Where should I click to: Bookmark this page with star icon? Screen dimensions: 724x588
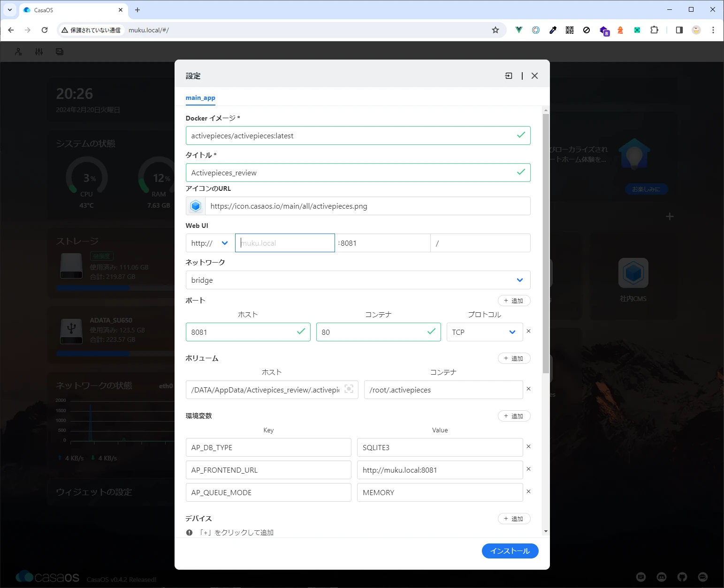pos(495,30)
